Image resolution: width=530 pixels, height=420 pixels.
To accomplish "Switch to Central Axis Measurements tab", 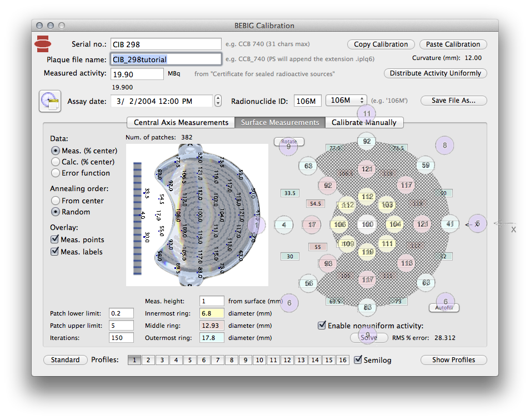I will 181,122.
